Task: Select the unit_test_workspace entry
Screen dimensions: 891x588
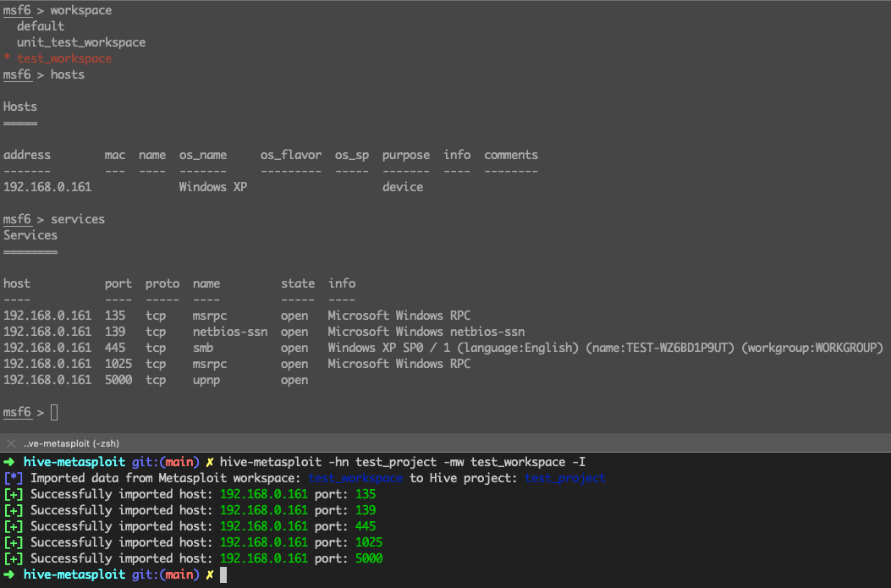Action: pos(80,41)
